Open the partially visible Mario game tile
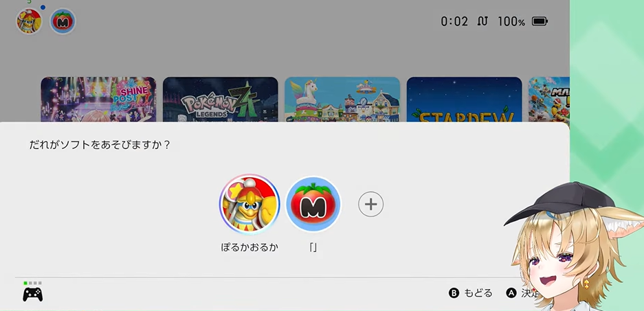This screenshot has width=644, height=311. pyautogui.click(x=548, y=100)
